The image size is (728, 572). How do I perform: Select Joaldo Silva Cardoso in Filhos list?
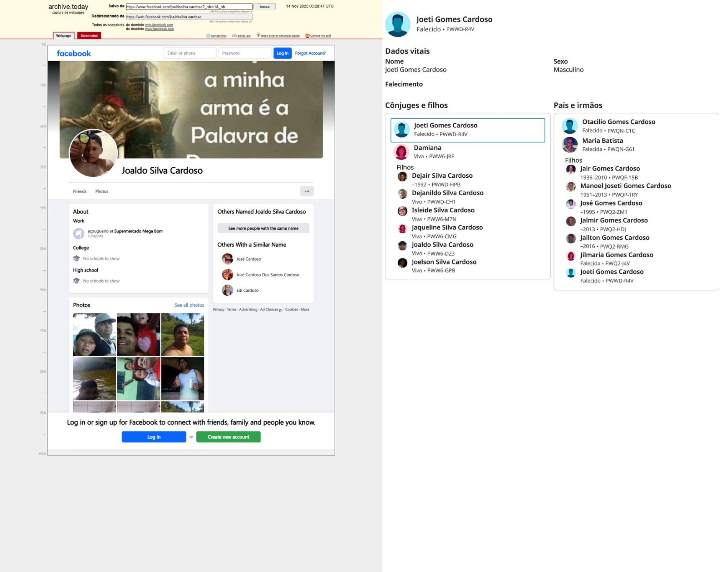click(x=442, y=245)
